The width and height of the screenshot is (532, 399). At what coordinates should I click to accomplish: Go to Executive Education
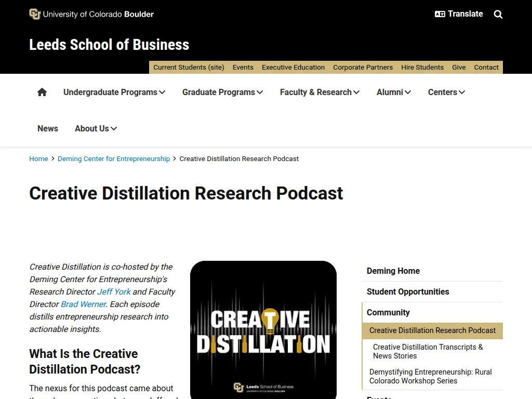293,67
